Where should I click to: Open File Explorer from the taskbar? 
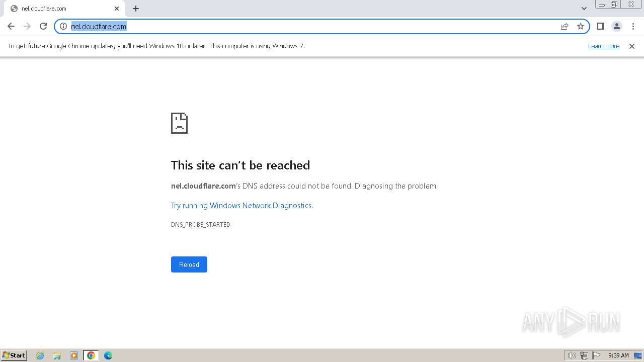tap(57, 355)
